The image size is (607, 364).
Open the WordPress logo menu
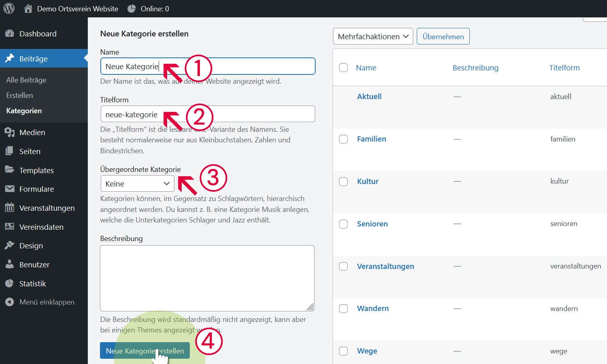(x=9, y=8)
